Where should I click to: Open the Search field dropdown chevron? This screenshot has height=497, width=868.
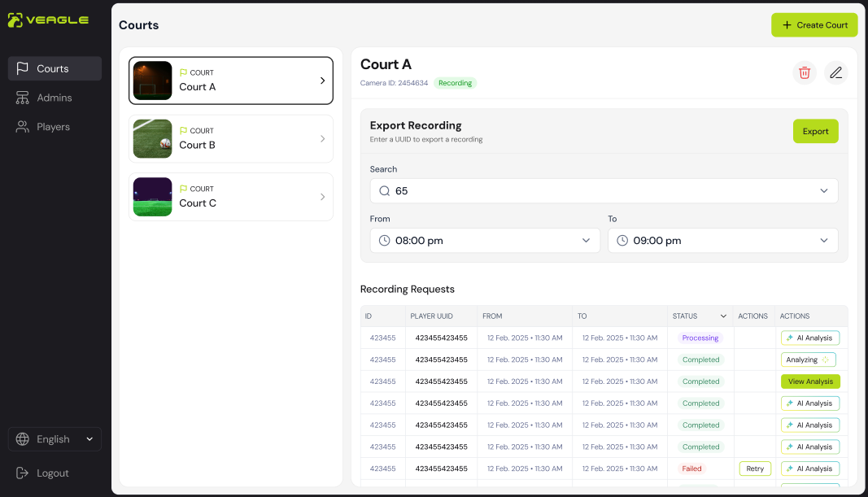[x=824, y=191]
